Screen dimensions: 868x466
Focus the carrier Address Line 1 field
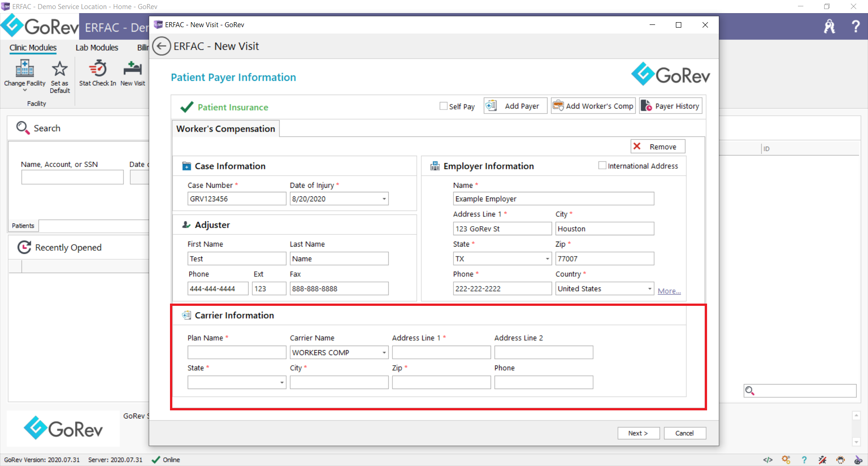(441, 352)
